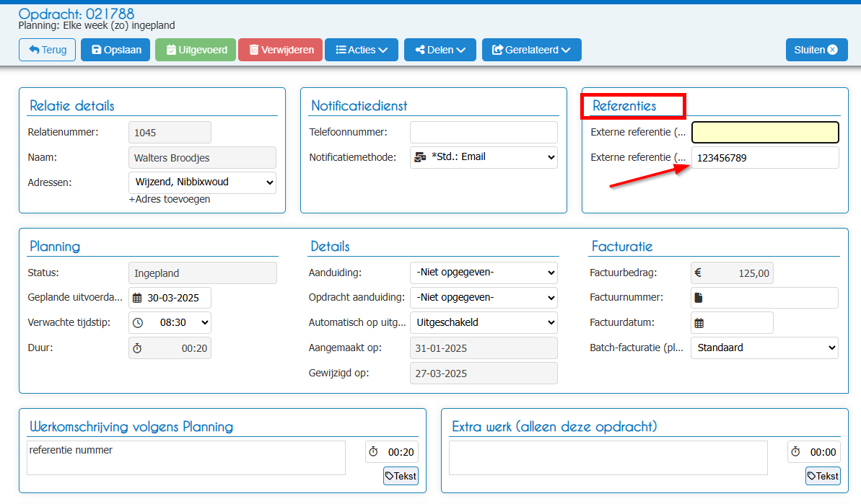Open the Delen dropdown menu
The height and width of the screenshot is (504, 861).
tap(440, 50)
